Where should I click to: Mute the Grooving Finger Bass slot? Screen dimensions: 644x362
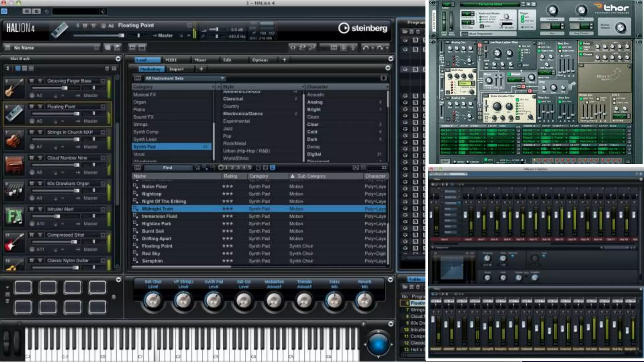[31, 81]
